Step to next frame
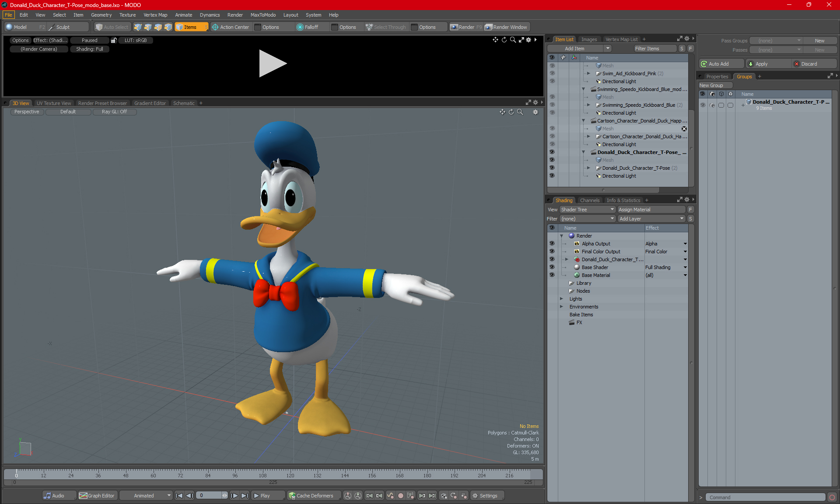Viewport: 840px width, 504px height. click(x=234, y=496)
